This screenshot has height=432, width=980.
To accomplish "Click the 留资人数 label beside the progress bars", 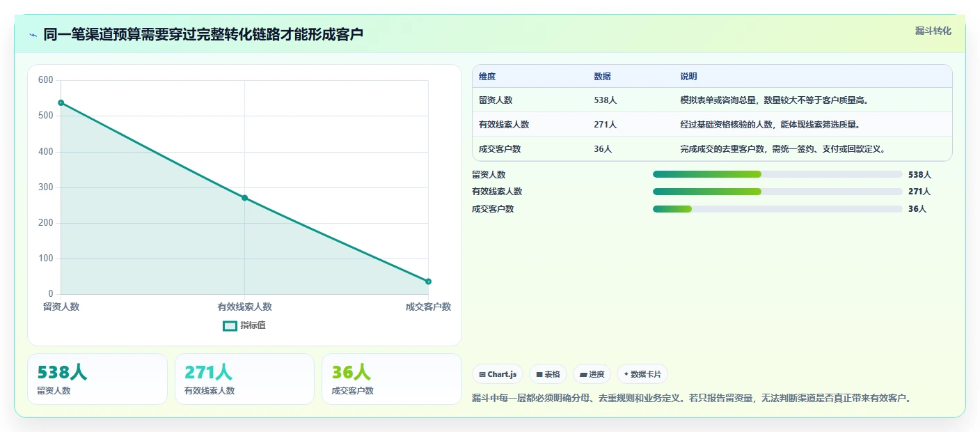I will tap(489, 174).
